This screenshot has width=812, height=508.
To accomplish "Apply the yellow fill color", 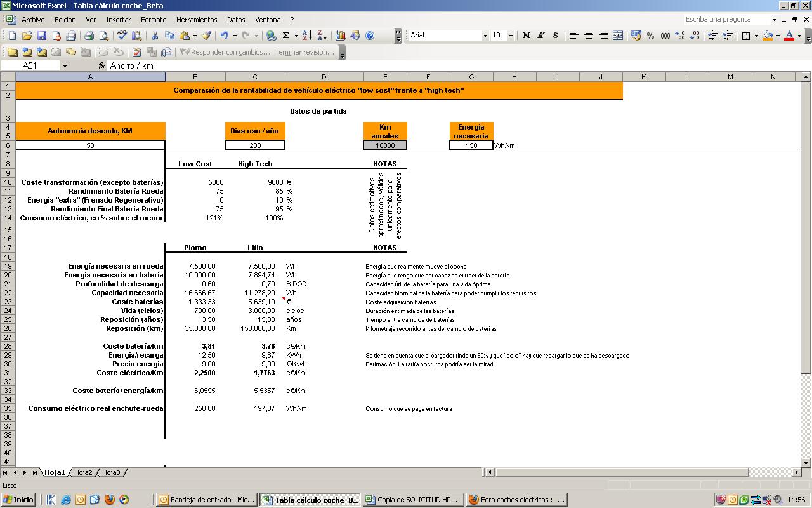I will pyautogui.click(x=768, y=36).
